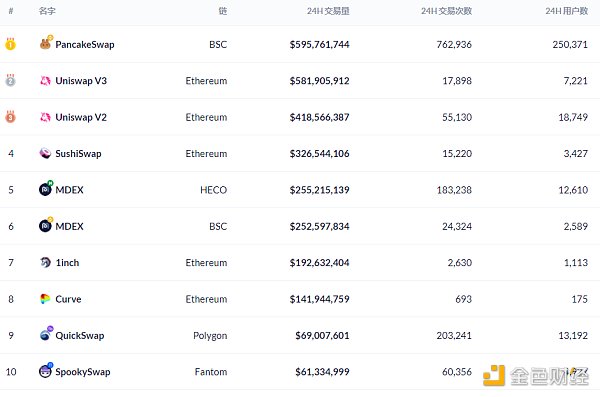Click the MDEX BSC logo icon
Image resolution: width=600 pixels, height=397 pixels.
click(x=46, y=225)
